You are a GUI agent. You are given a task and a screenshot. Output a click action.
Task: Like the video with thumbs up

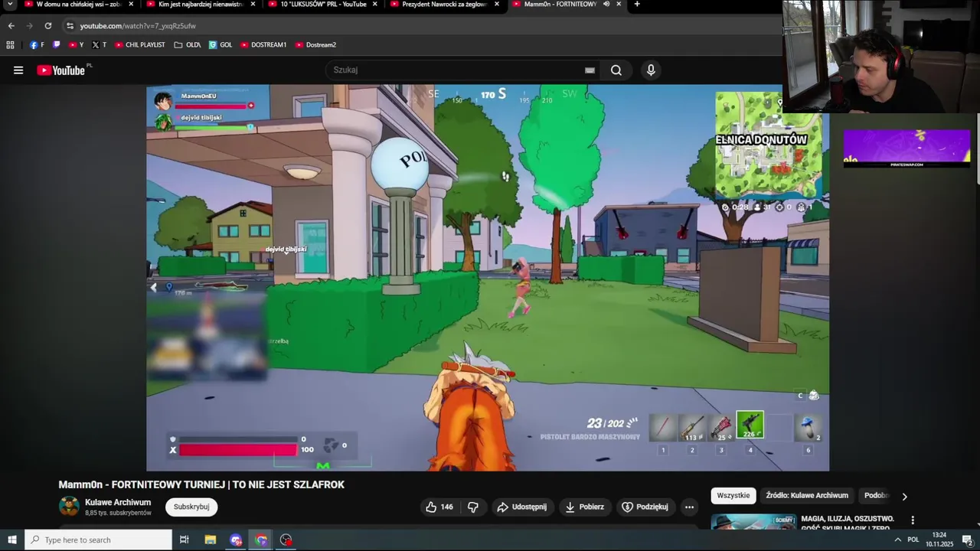point(439,507)
